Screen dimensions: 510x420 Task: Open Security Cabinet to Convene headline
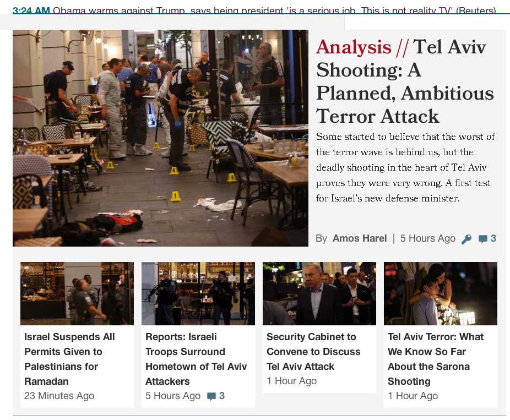pos(313,351)
